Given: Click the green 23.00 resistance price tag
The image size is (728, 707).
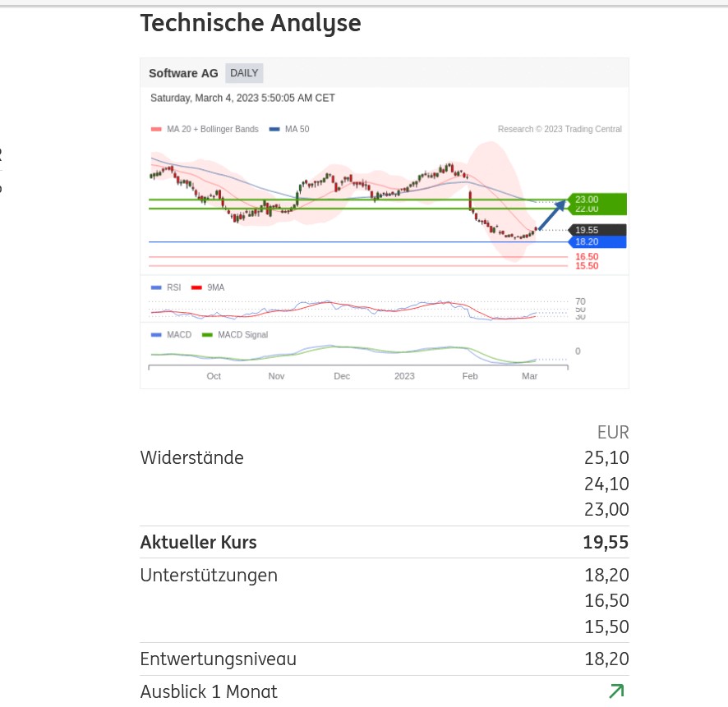Looking at the screenshot, I should point(597,200).
